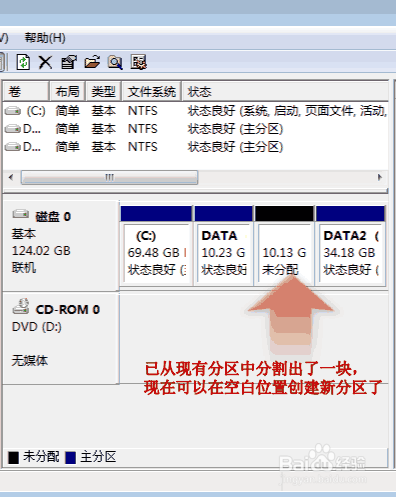Click the Refresh toolbar icon
Screen dimensions: 396x497
tap(23, 62)
